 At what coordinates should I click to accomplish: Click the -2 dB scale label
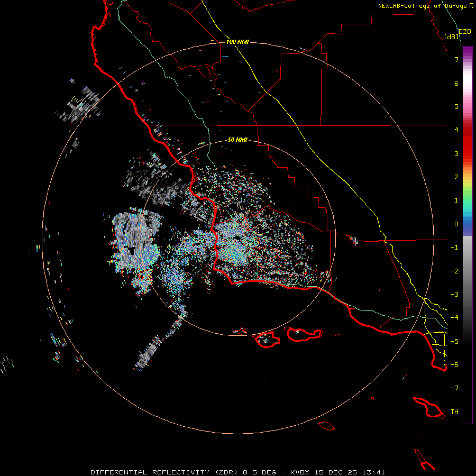[x=454, y=271]
